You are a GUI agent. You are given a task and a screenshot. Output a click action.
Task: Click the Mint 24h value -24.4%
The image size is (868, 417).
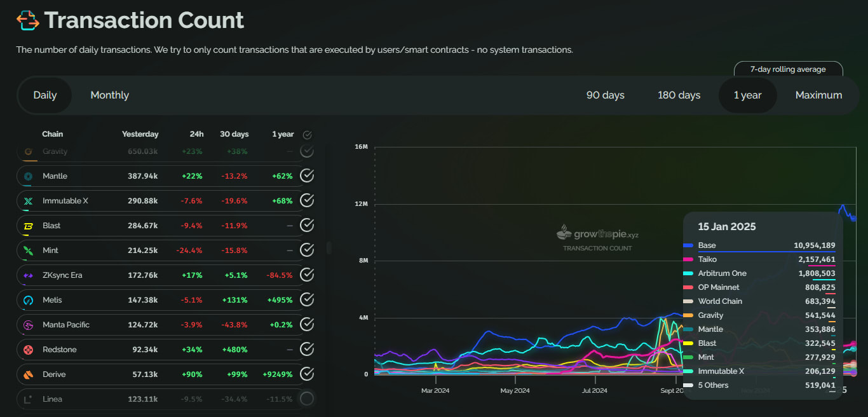(x=189, y=250)
